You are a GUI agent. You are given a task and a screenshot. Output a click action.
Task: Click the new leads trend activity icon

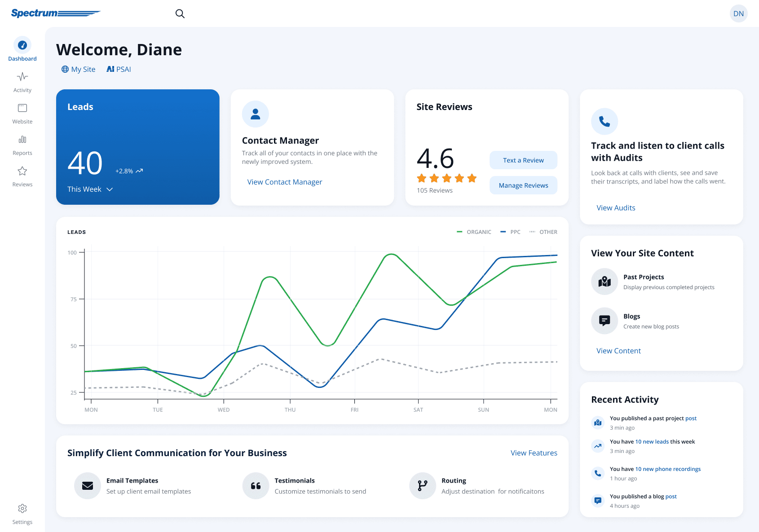(598, 446)
